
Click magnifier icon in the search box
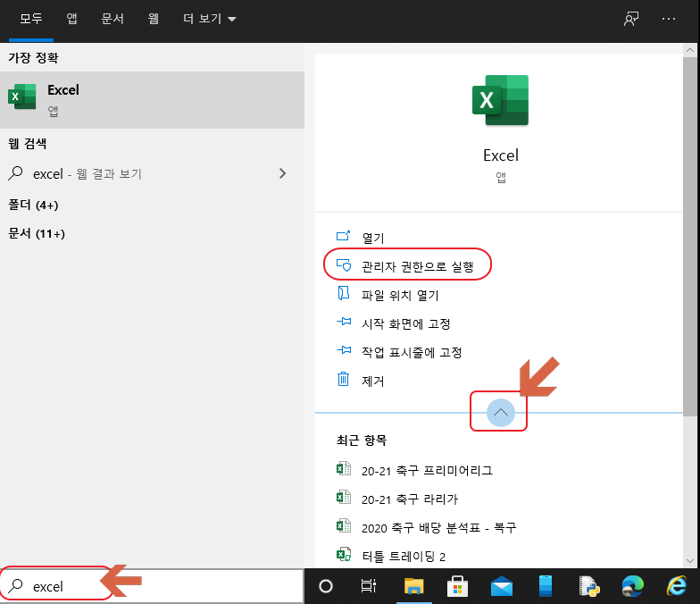pos(16,585)
